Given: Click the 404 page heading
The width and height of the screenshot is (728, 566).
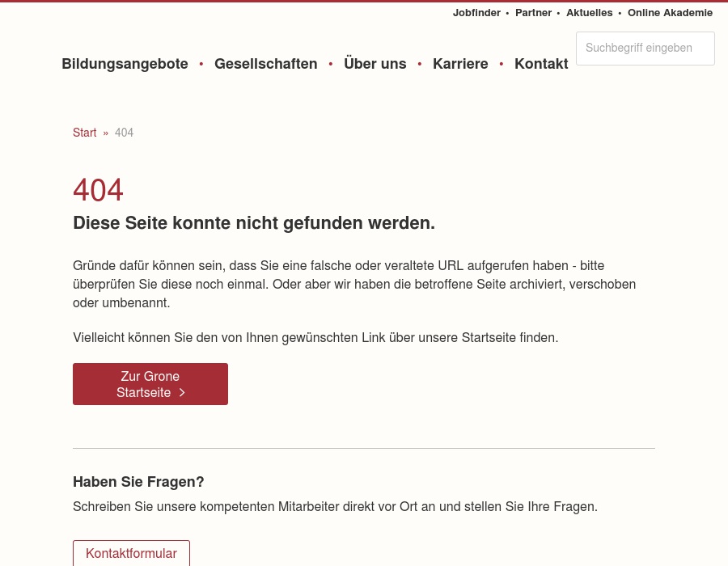Looking at the screenshot, I should (x=98, y=190).
